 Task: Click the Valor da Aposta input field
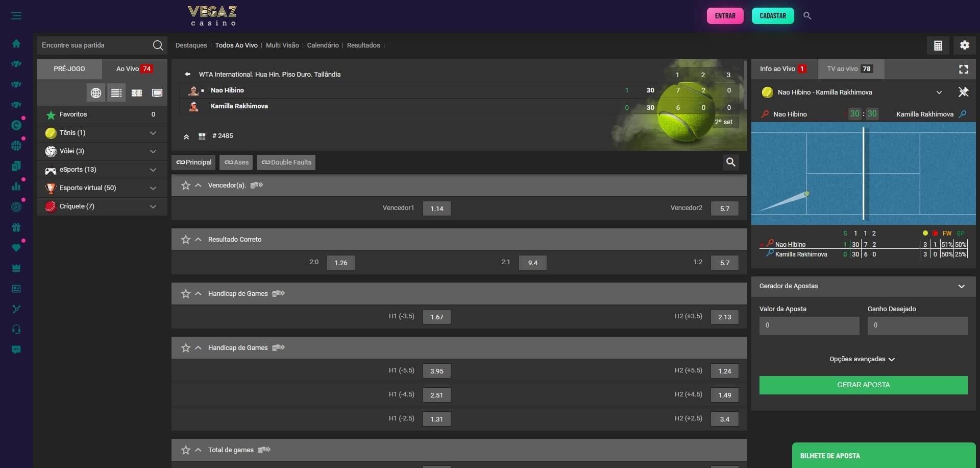[809, 325]
